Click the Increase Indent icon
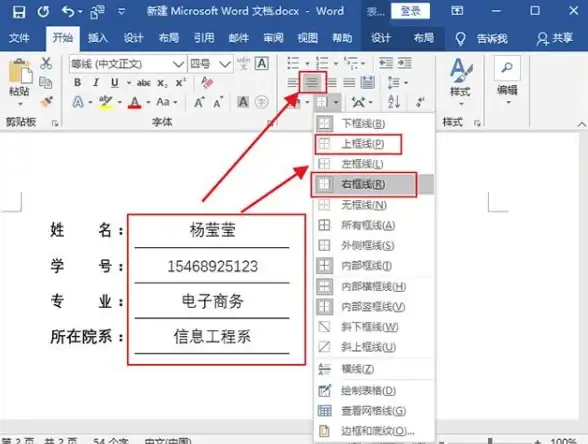The height and width of the screenshot is (444, 588). tap(405, 63)
